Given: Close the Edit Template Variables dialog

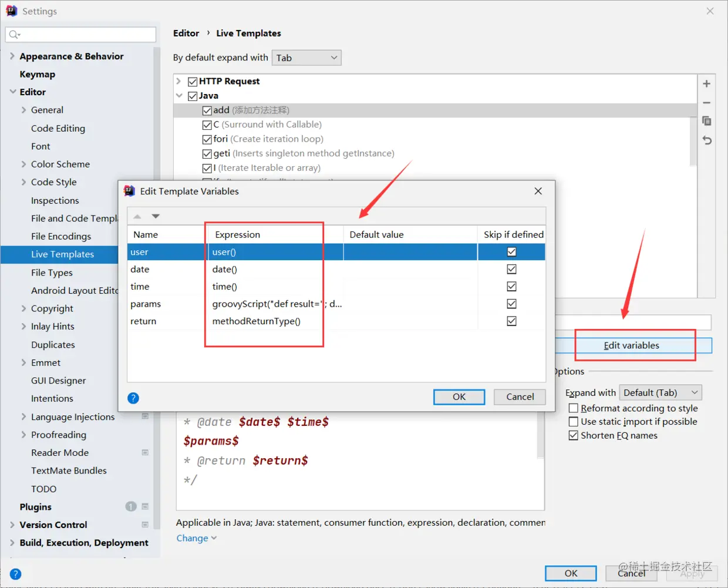Looking at the screenshot, I should (538, 191).
